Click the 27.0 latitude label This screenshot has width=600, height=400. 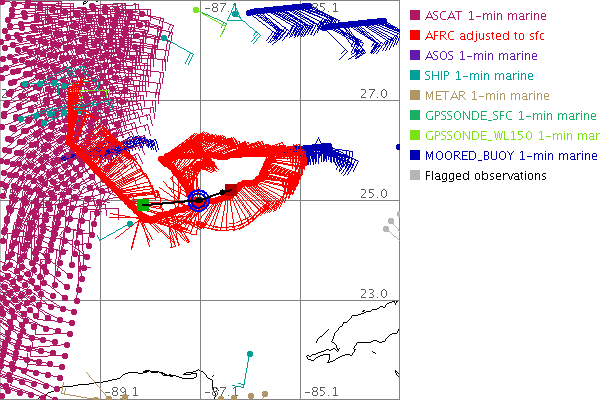373,93
